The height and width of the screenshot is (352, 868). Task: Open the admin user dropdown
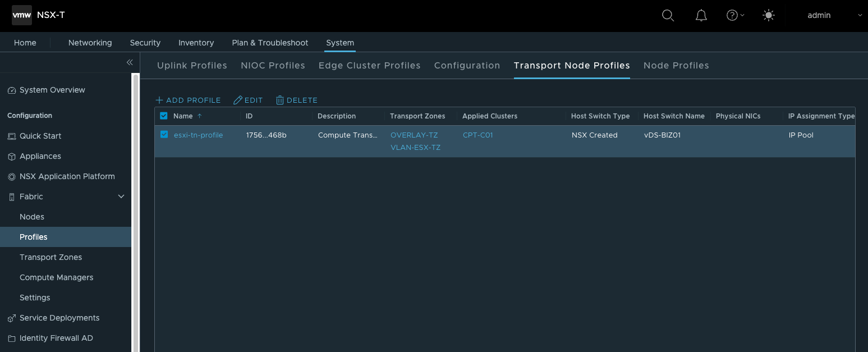click(834, 16)
